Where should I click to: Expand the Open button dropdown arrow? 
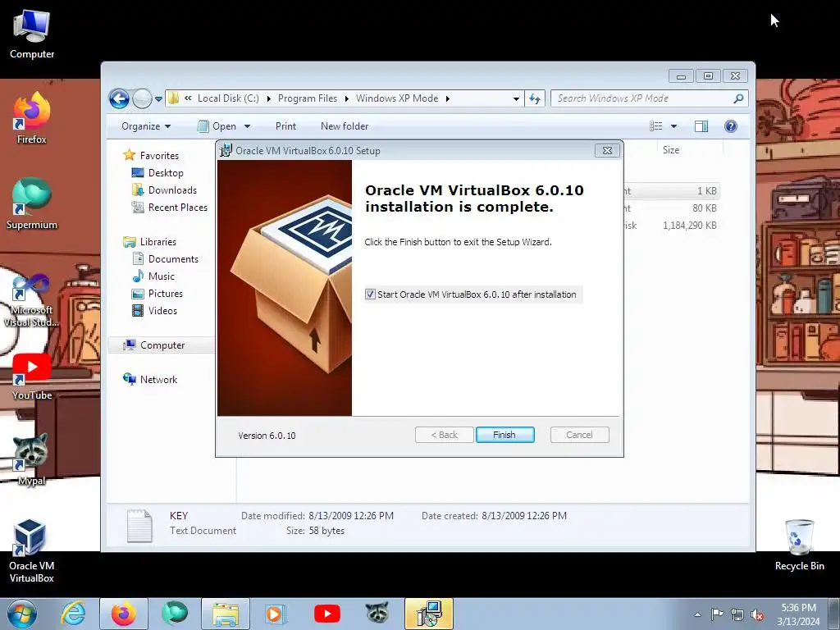tap(247, 126)
